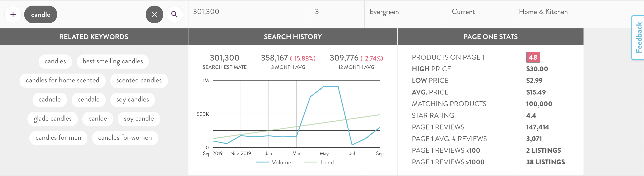Click the plus add keyword icon

13,14
